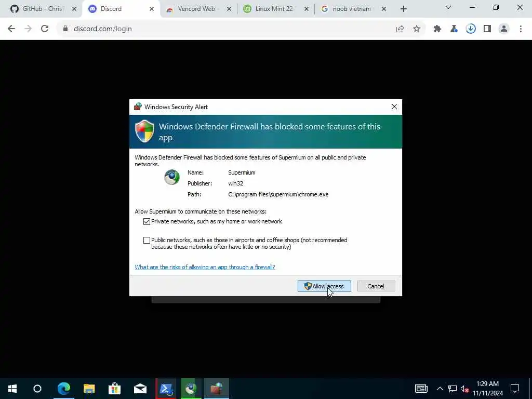
Task: Open the firewall risks help link
Action: [205, 267]
